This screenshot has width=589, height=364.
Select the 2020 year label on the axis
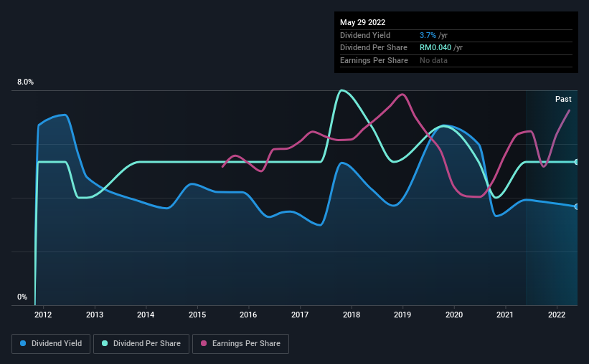[454, 315]
